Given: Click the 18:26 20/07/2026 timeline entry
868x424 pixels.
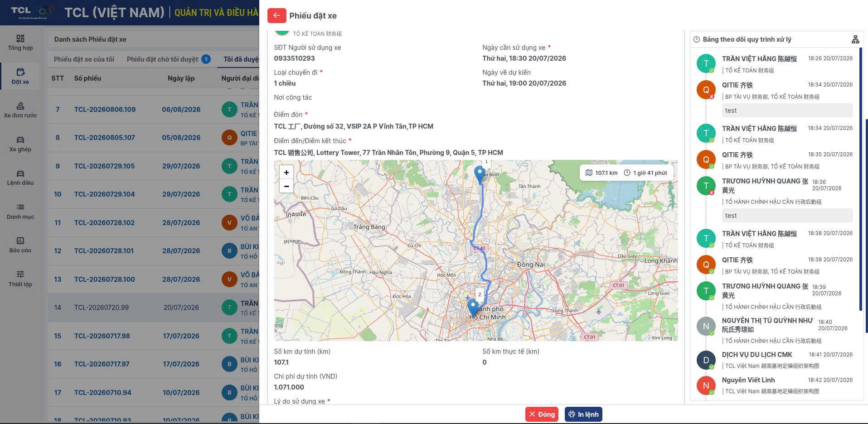Looking at the screenshot, I should tap(830, 58).
